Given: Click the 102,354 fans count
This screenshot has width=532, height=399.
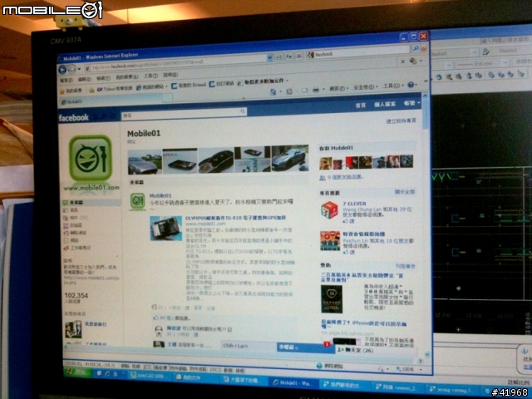Looking at the screenshot, I should pos(76,296).
